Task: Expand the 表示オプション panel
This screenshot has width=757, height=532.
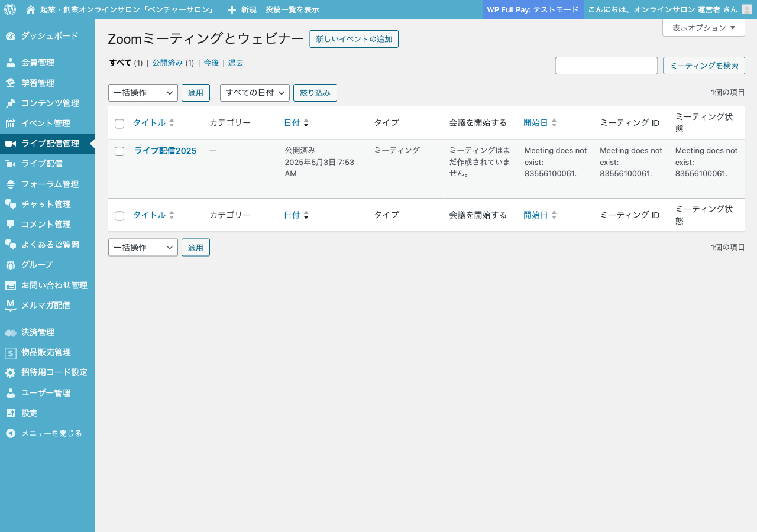Action: coord(703,27)
